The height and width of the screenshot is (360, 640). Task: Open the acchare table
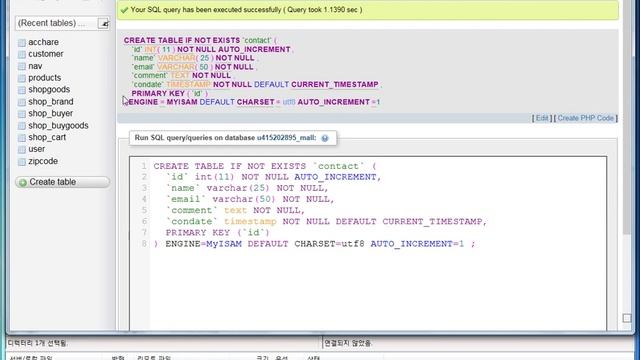43,42
